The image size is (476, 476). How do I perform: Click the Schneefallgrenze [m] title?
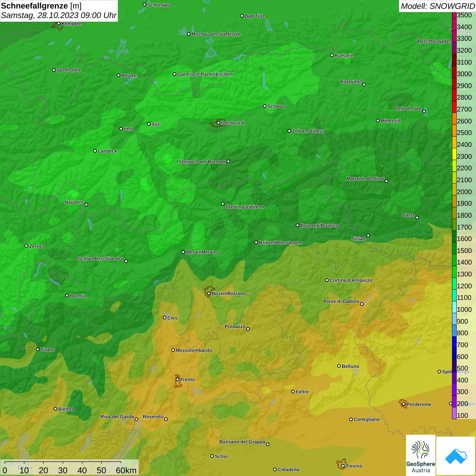pyautogui.click(x=41, y=6)
